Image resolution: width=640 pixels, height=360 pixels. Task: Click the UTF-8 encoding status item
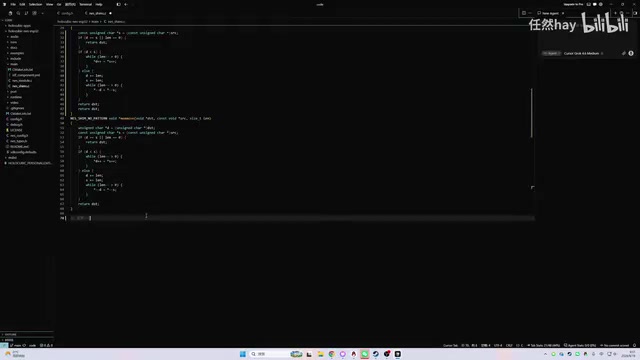point(498,346)
